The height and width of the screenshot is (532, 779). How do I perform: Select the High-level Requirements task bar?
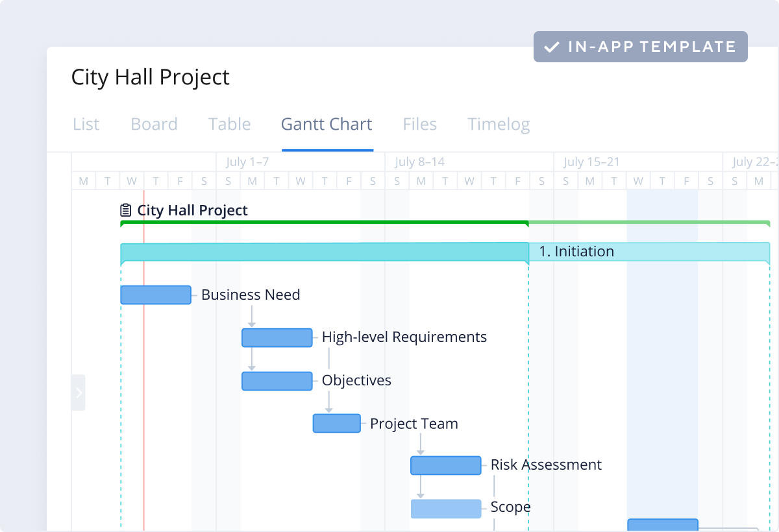coord(277,337)
